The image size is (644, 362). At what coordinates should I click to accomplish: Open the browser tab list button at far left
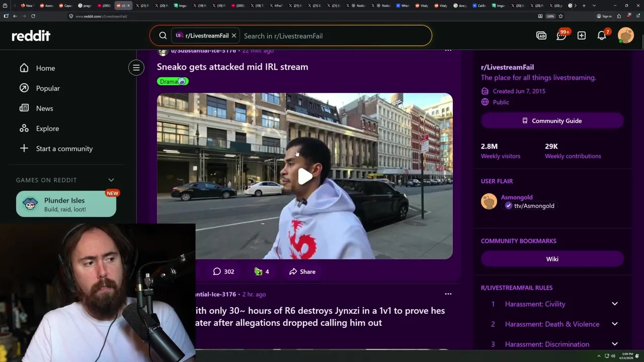pyautogui.click(x=6, y=6)
